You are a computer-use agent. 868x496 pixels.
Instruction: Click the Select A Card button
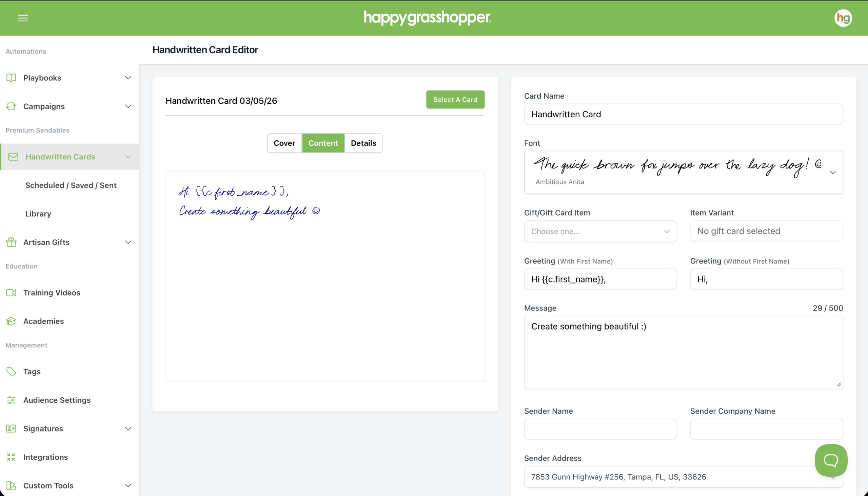point(455,99)
